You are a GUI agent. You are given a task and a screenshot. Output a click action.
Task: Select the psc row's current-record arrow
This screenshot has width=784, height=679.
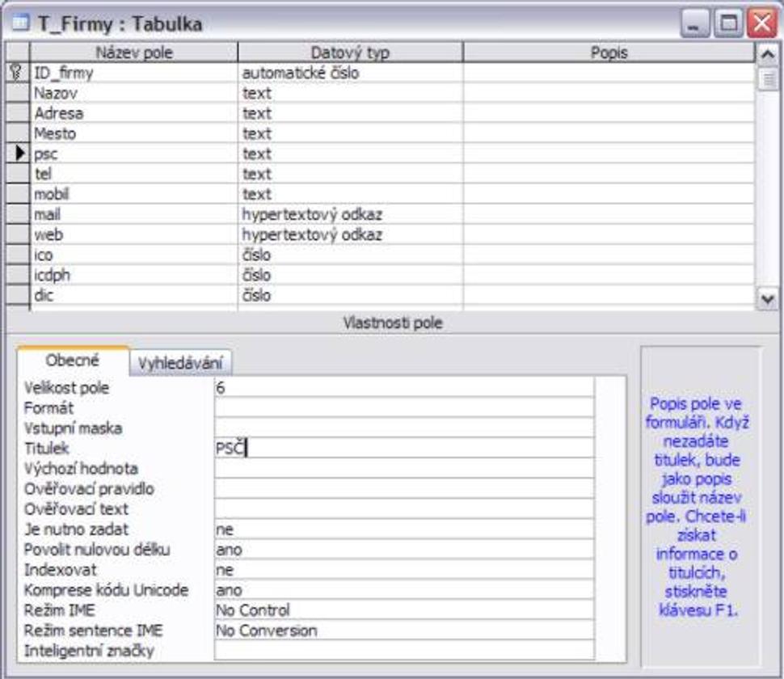click(x=19, y=153)
